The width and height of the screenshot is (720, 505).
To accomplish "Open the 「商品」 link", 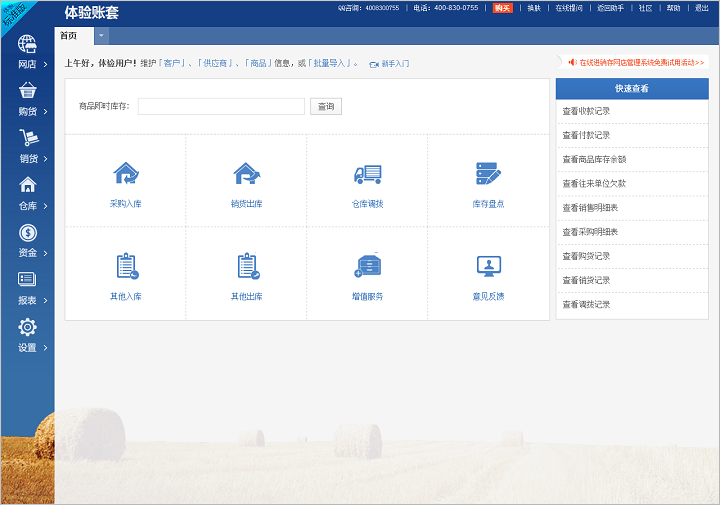I will (x=258, y=63).
